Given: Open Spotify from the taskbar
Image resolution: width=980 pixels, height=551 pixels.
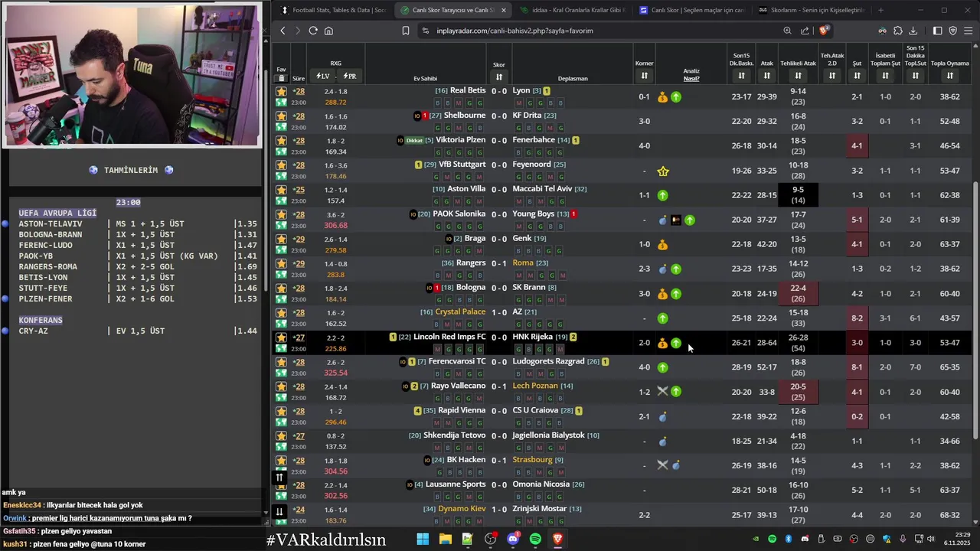Looking at the screenshot, I should (x=535, y=540).
